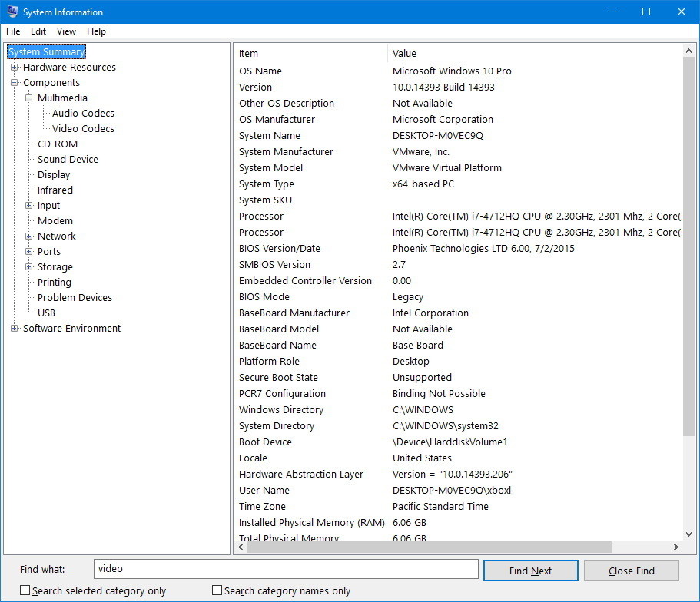
Task: Click the vertical scrollbar down arrow
Action: (x=688, y=534)
